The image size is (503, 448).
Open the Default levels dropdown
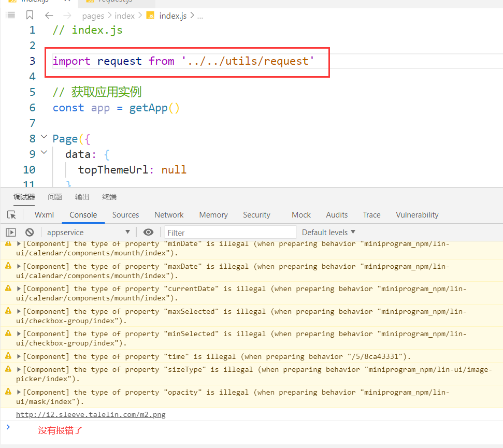(328, 232)
